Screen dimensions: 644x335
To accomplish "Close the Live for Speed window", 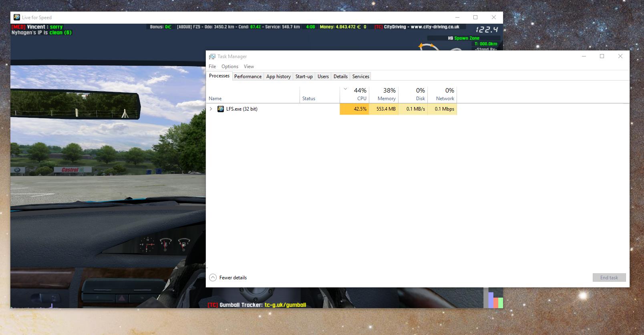I will [494, 17].
